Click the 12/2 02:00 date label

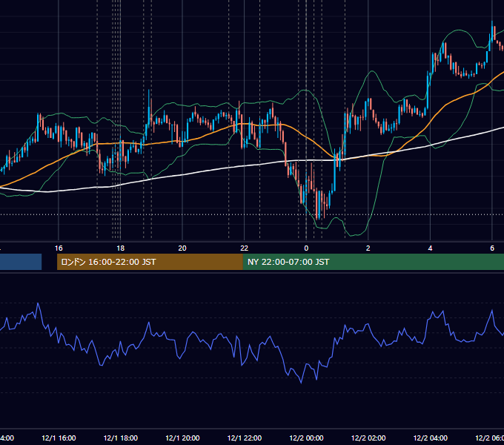click(x=368, y=438)
